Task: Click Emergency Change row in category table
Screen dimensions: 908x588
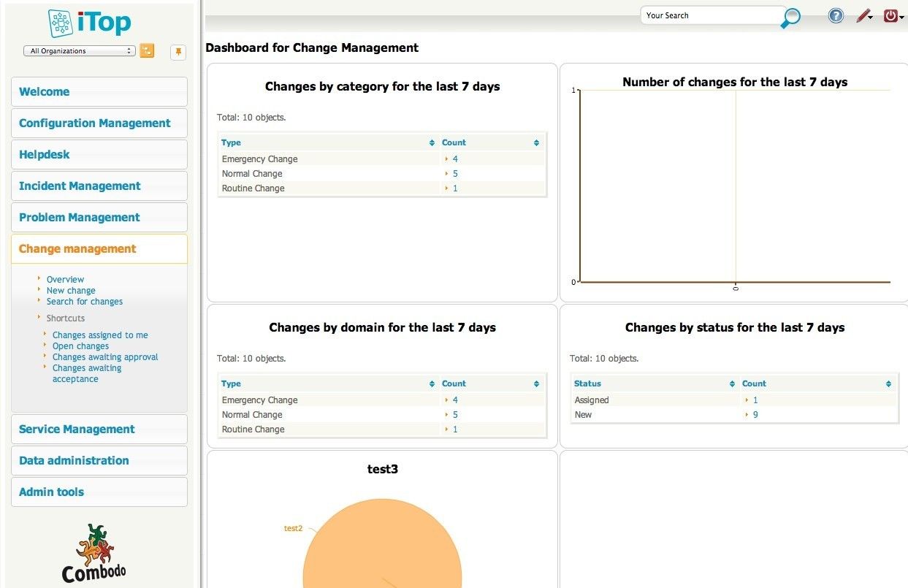Action: pos(382,159)
